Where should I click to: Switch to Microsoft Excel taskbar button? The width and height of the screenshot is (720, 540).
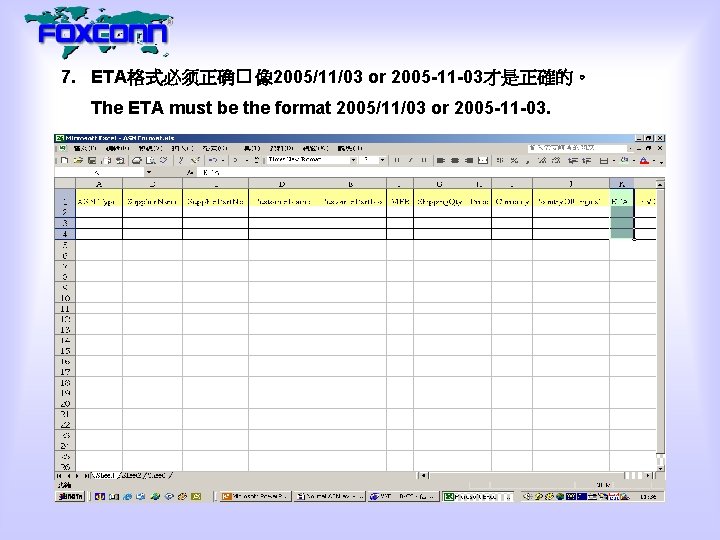[478, 496]
